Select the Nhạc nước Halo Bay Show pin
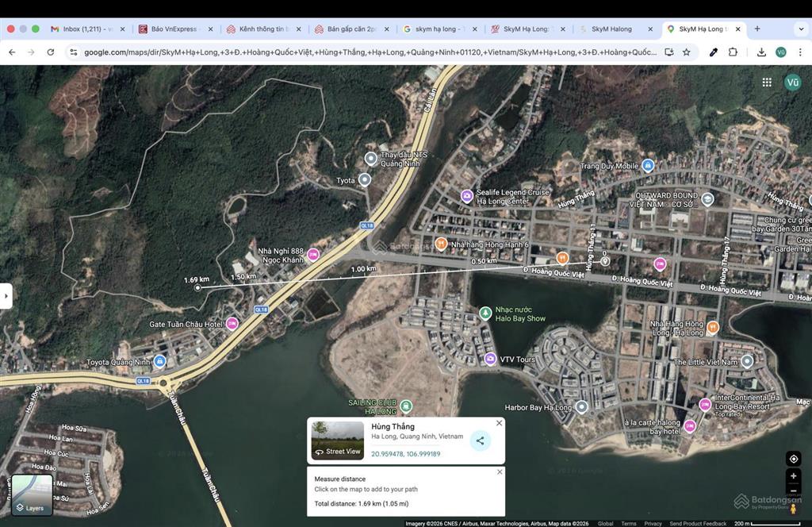The width and height of the screenshot is (812, 527). [486, 313]
